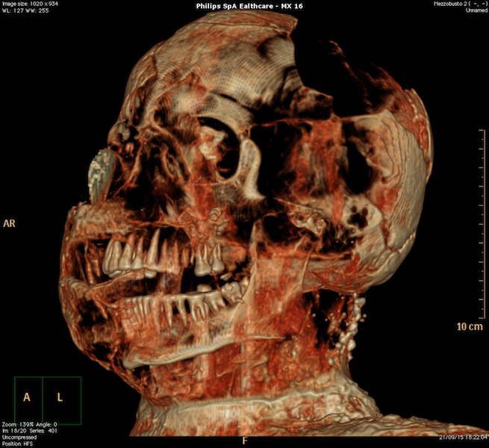Click the 'A' face of orientation cube
489x448 pixels.
coord(27,397)
